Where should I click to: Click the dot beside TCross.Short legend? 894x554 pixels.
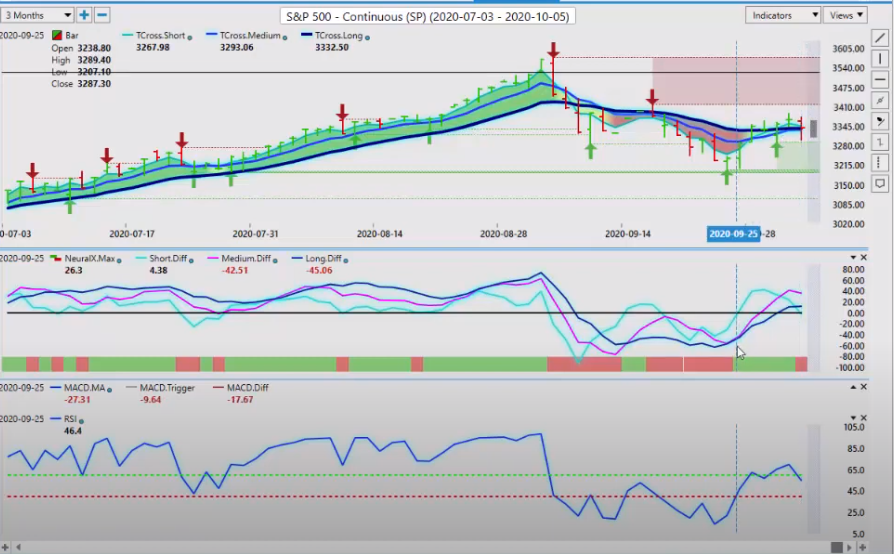pos(190,38)
